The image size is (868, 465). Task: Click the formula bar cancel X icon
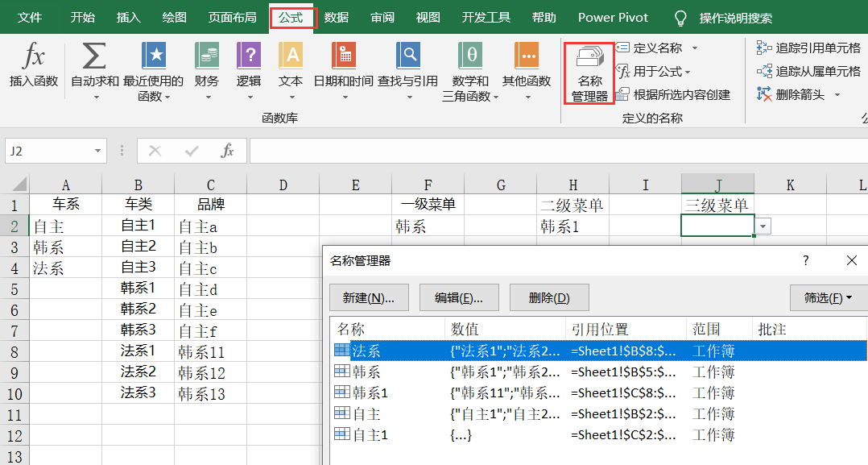pos(155,151)
